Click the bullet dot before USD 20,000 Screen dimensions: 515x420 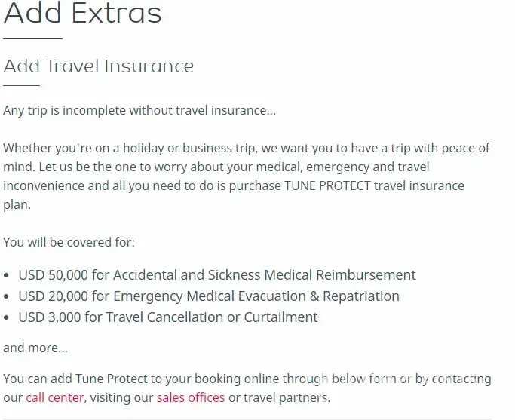tap(8, 297)
